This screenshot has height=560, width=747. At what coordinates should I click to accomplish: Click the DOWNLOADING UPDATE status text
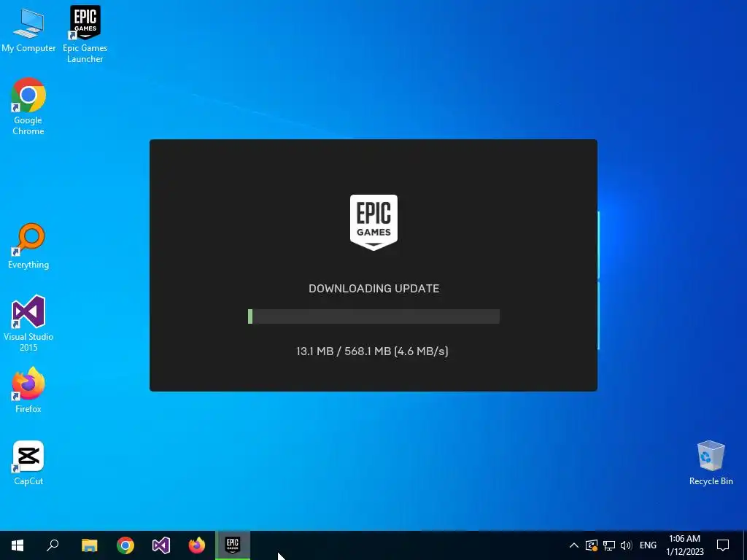click(x=373, y=288)
